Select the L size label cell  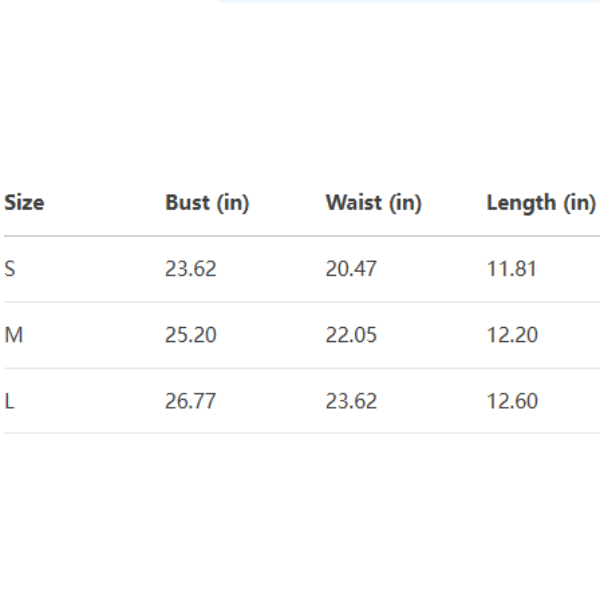[9, 401]
